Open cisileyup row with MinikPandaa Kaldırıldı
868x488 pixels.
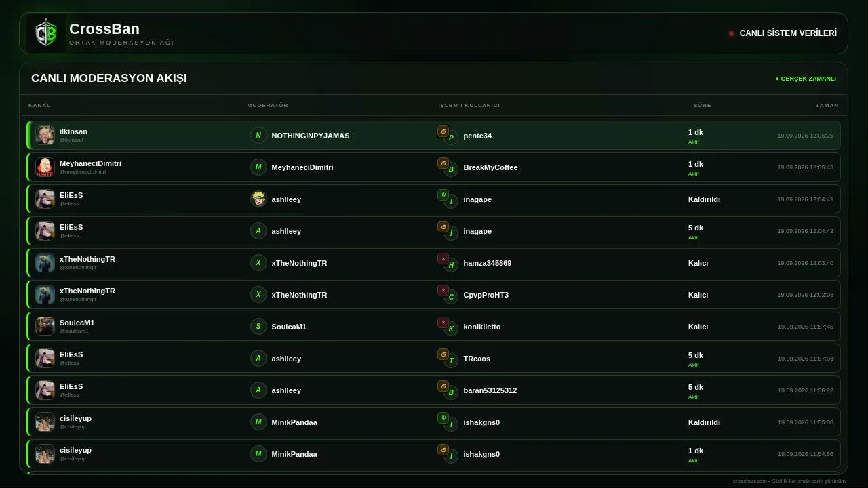[x=433, y=422]
